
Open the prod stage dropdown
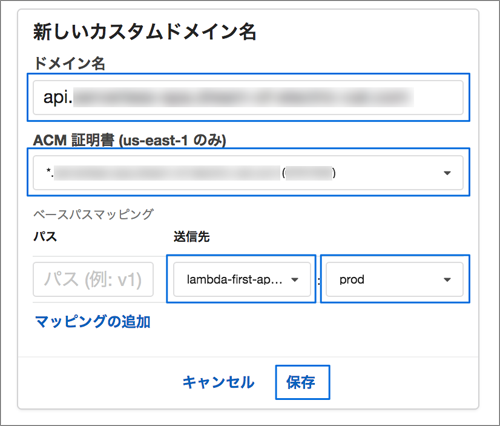pyautogui.click(x=395, y=279)
